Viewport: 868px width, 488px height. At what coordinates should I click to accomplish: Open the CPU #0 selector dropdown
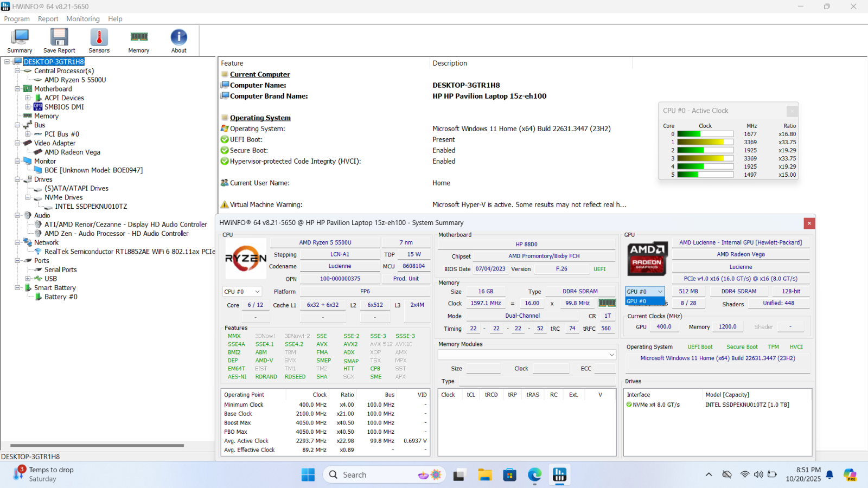[242, 292]
